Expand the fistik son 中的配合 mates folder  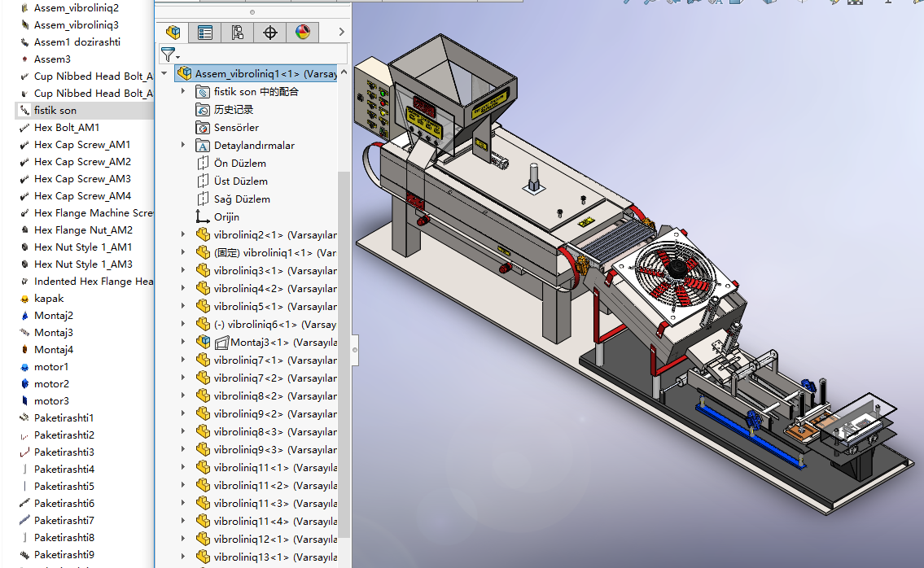point(183,92)
